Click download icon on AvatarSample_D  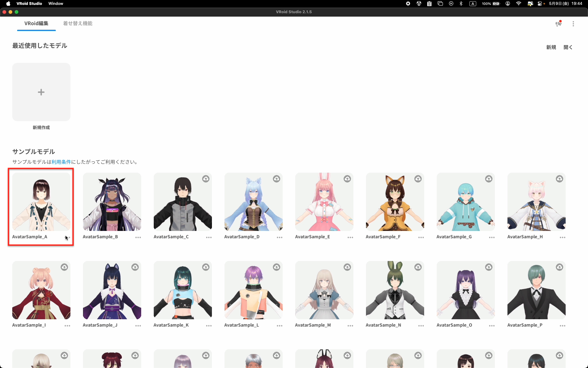pyautogui.click(x=277, y=179)
